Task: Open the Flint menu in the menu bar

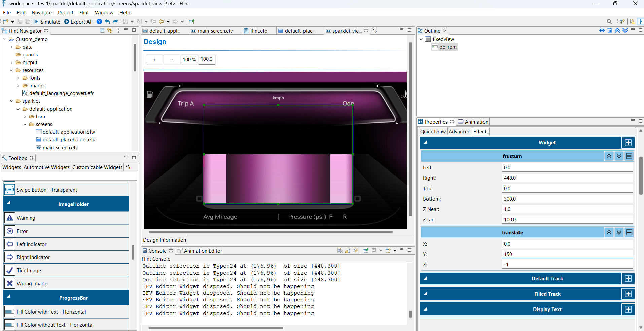Action: tap(84, 13)
